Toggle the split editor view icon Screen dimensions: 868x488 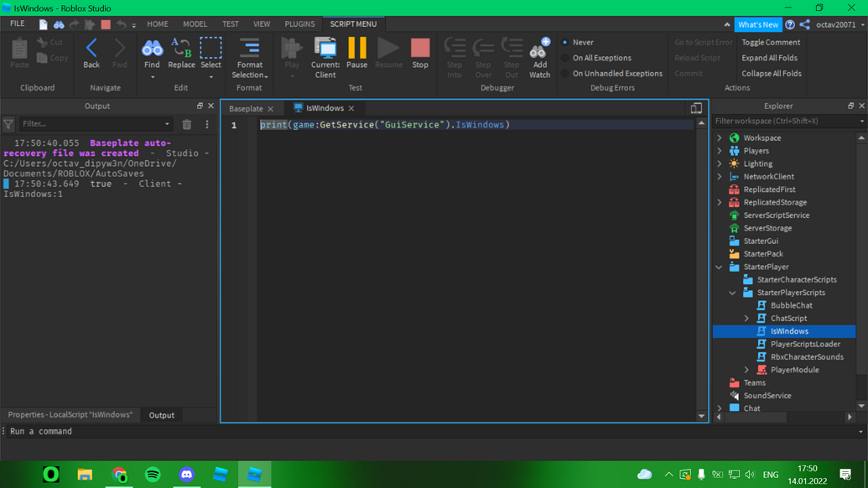(696, 108)
